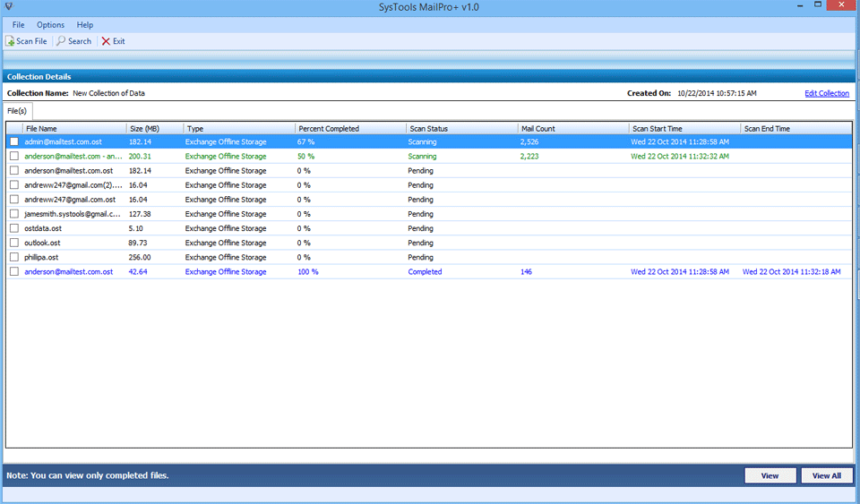Click the Exit toolbar label
The width and height of the screenshot is (860, 504).
pyautogui.click(x=119, y=41)
